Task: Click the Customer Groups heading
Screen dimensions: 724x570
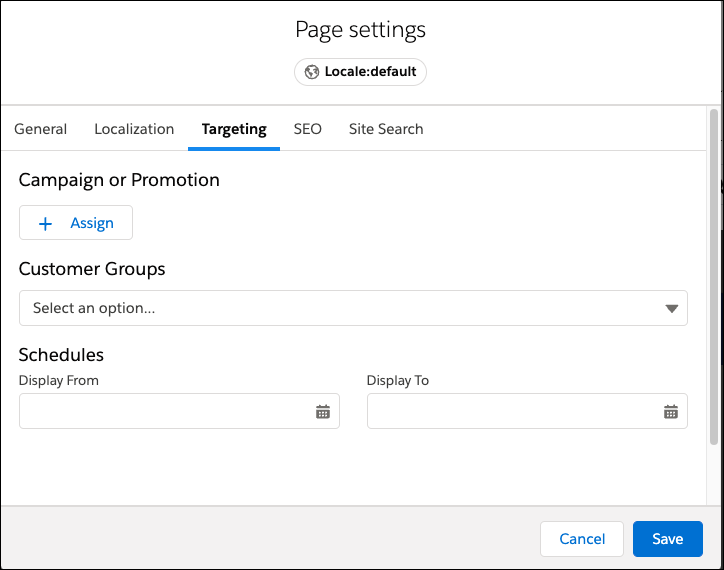Action: [92, 269]
